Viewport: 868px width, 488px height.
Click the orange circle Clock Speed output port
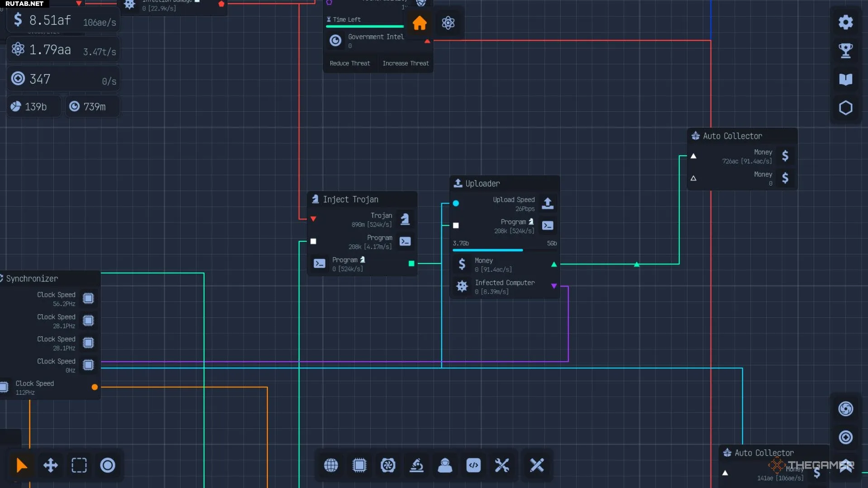pyautogui.click(x=95, y=387)
